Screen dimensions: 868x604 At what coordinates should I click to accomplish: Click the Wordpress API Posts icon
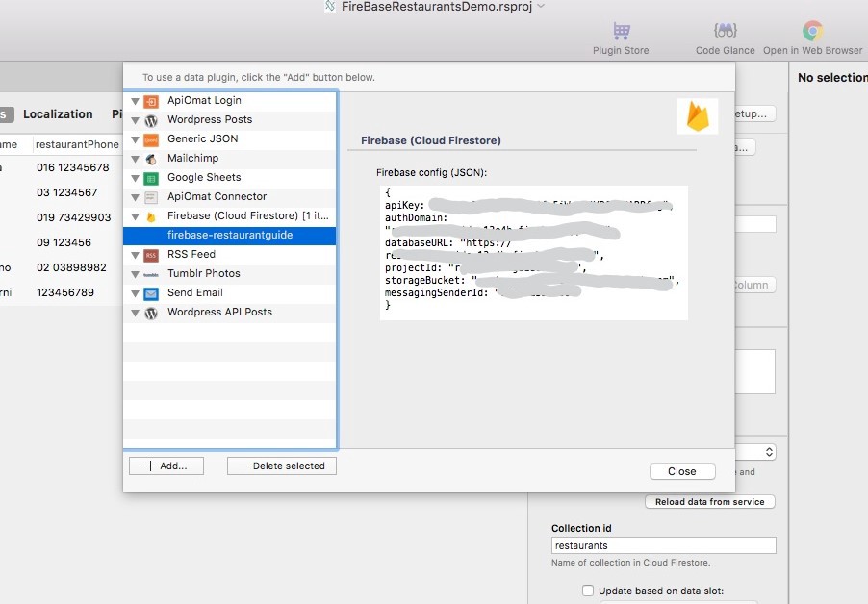151,314
